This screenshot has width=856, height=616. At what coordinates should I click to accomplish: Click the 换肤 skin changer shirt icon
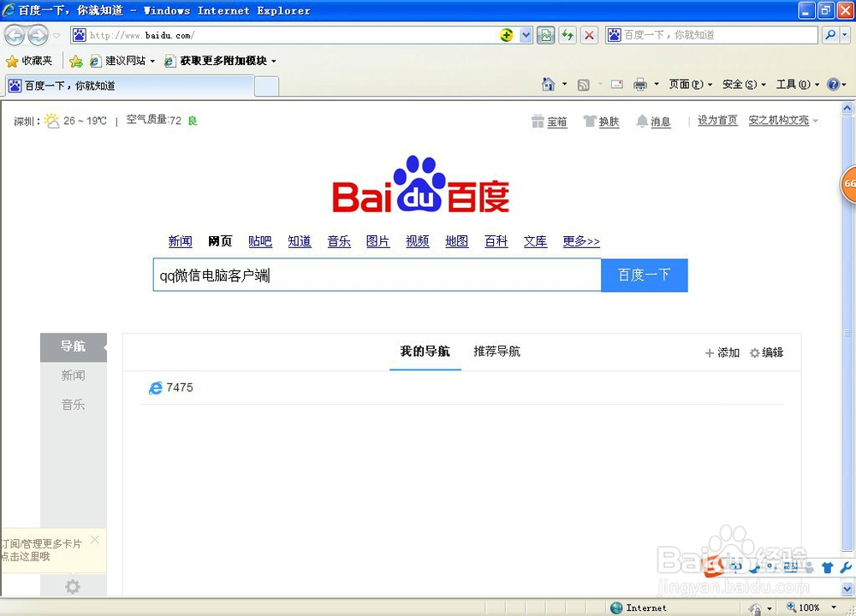click(595, 121)
